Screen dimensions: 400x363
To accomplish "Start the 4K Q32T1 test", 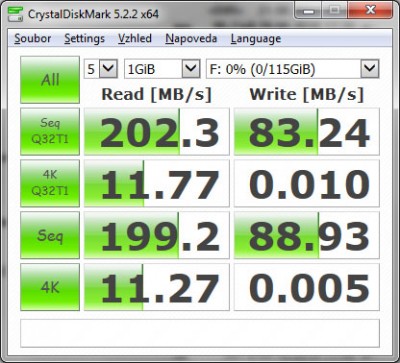I will tap(50, 183).
